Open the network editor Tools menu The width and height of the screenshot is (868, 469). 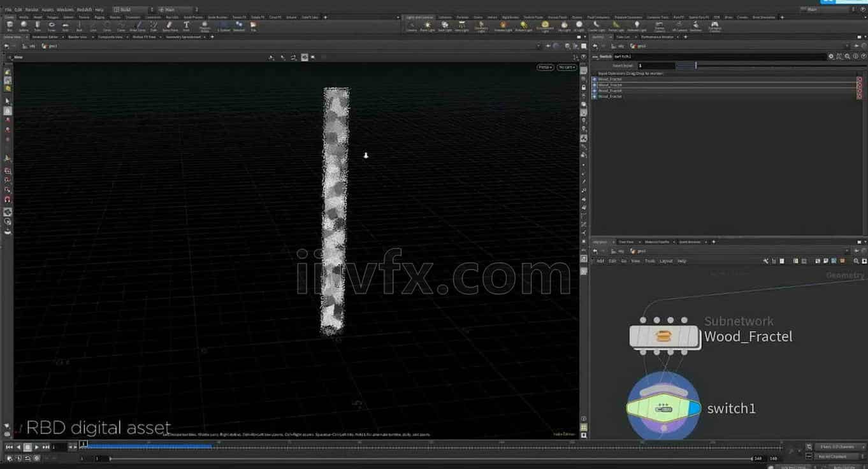coord(650,261)
